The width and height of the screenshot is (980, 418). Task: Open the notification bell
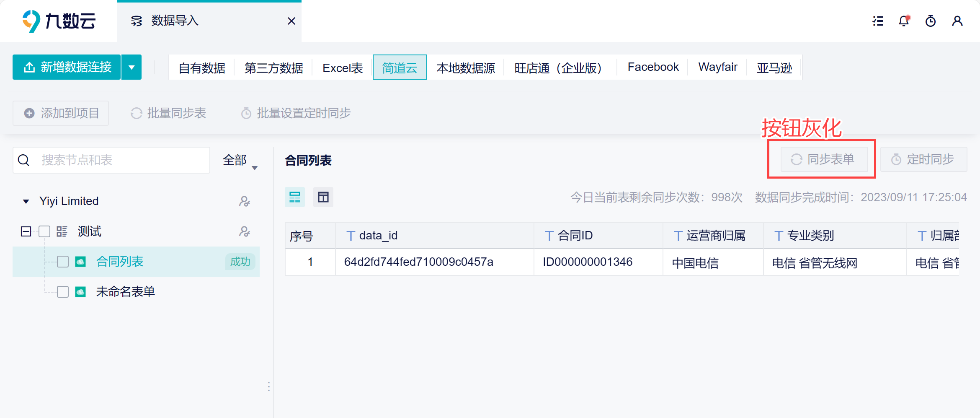(904, 21)
